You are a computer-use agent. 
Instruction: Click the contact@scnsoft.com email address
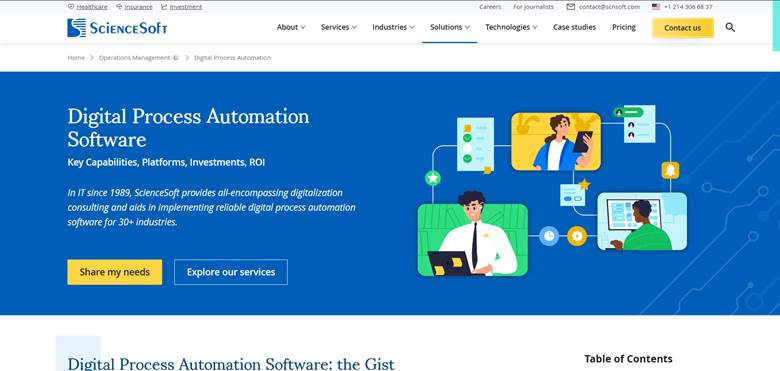pyautogui.click(x=609, y=7)
